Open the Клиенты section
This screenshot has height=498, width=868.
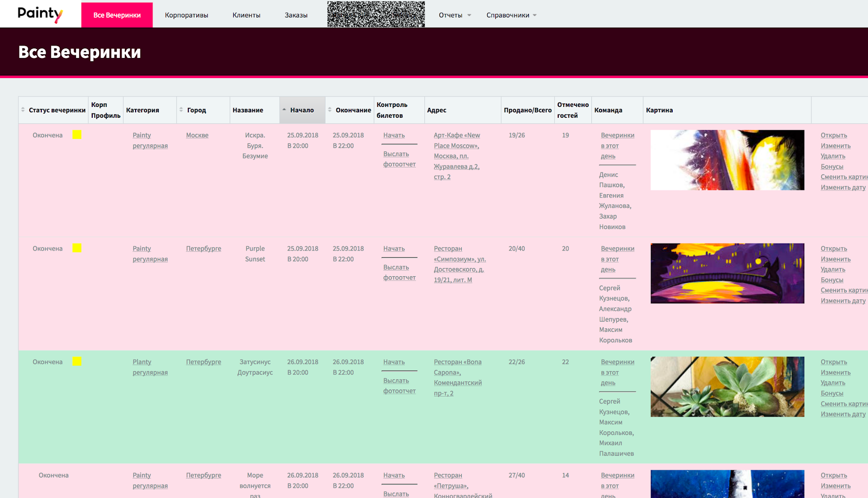(246, 15)
